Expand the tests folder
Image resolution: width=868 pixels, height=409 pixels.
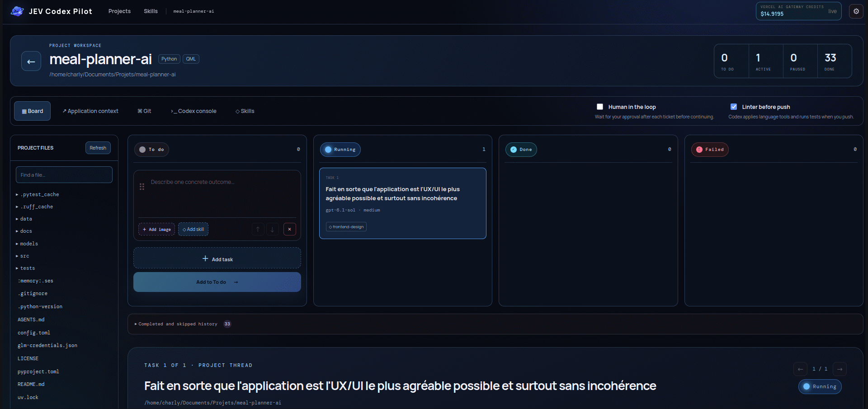[x=25, y=268]
